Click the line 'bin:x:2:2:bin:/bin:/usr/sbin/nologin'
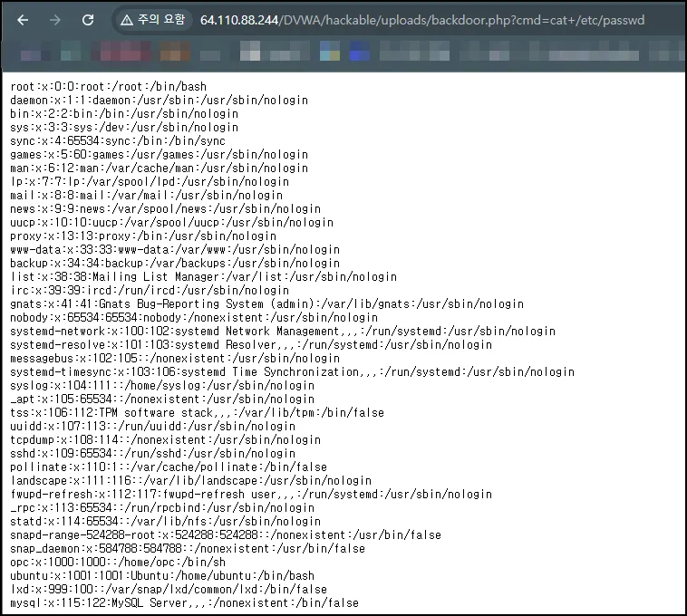The image size is (687, 616). pyautogui.click(x=124, y=114)
